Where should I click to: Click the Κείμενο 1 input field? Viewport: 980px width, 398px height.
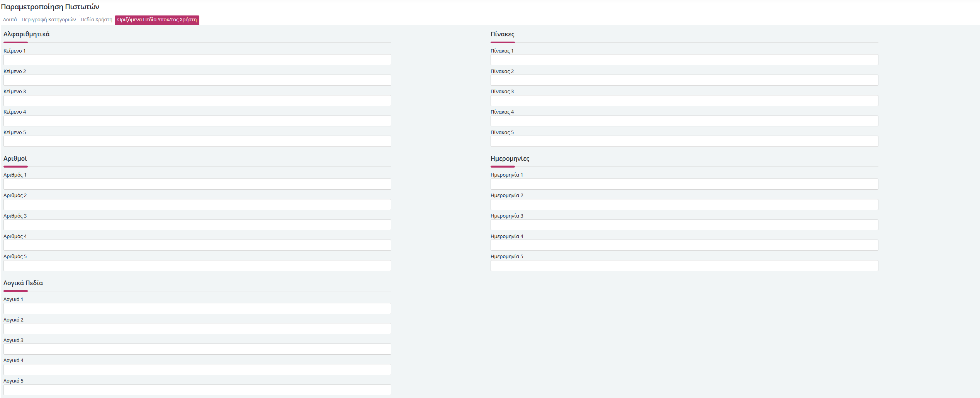pyautogui.click(x=197, y=60)
